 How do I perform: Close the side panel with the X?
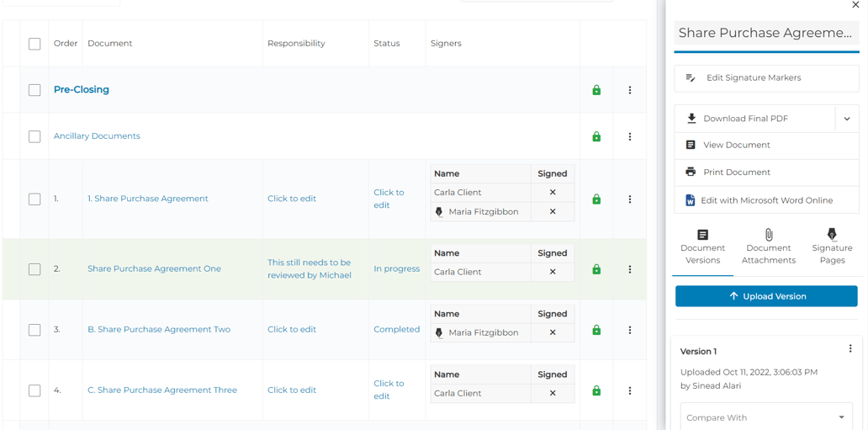855,4
